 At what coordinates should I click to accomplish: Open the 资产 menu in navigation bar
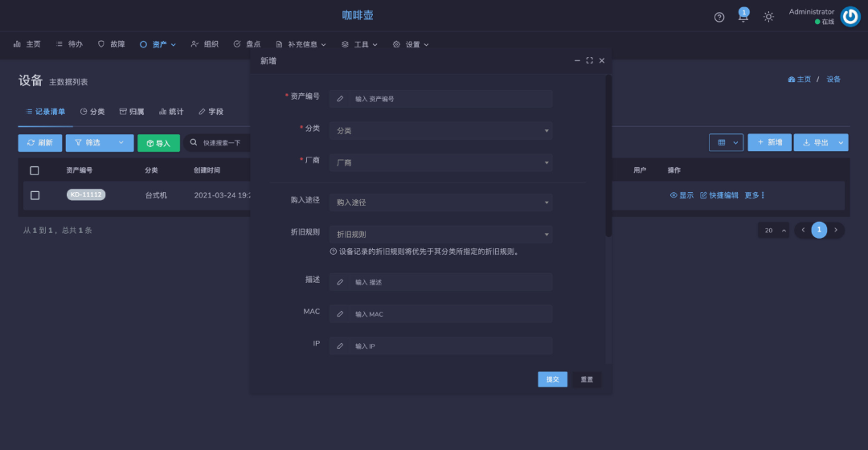click(x=158, y=44)
